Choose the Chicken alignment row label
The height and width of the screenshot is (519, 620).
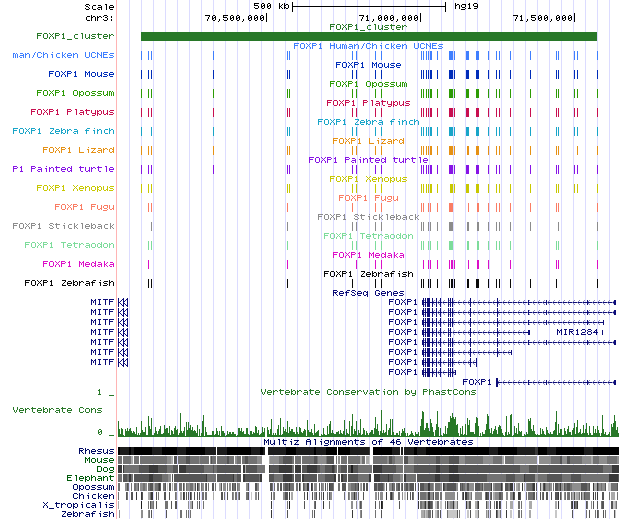[x=94, y=496]
